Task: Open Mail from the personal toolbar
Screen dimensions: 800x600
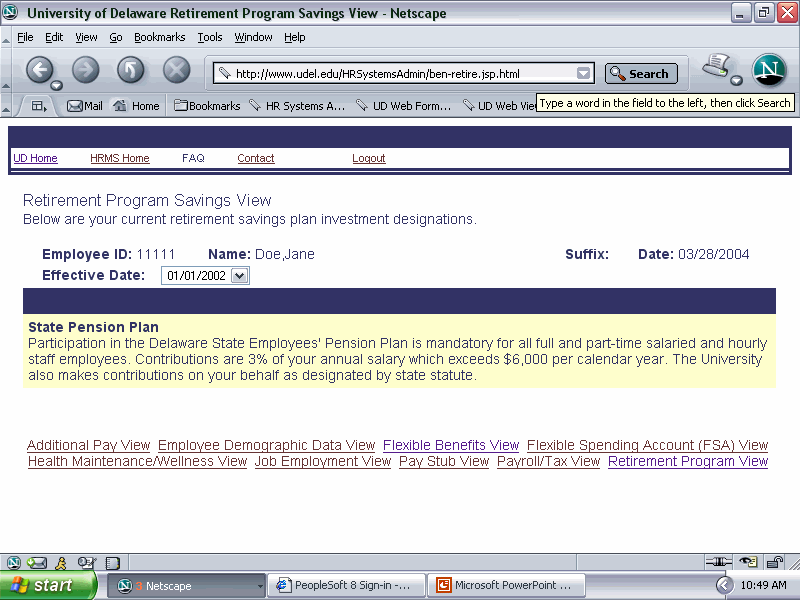Action: point(85,106)
